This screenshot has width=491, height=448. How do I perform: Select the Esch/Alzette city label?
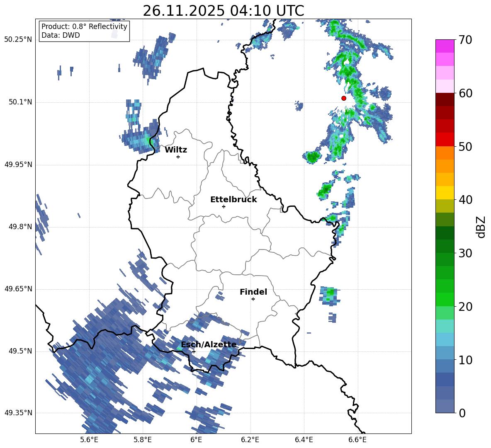(209, 345)
